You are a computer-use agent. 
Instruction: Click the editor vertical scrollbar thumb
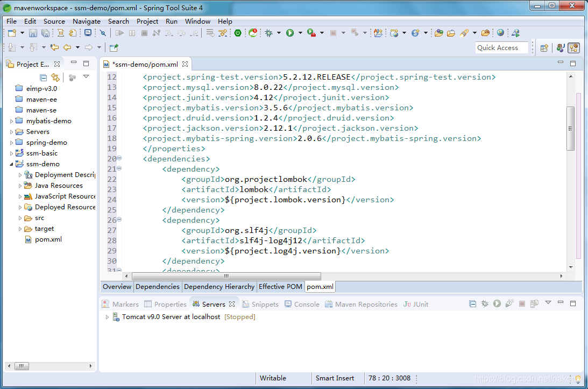click(571, 128)
